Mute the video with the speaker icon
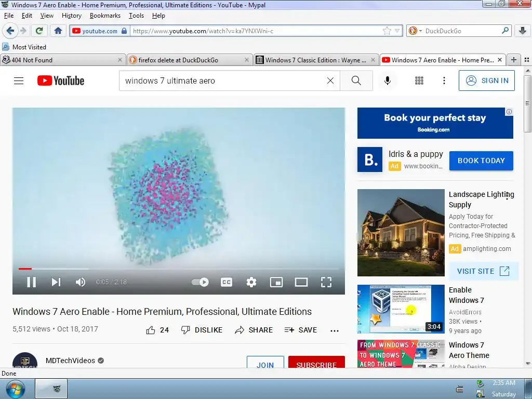 coord(81,282)
